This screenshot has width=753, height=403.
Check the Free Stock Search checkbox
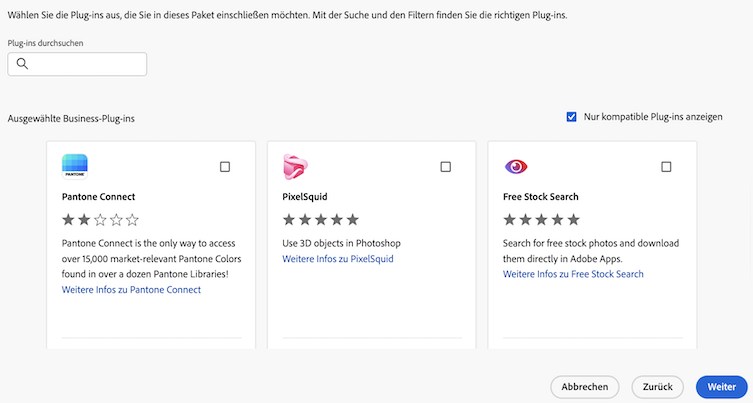pos(666,167)
